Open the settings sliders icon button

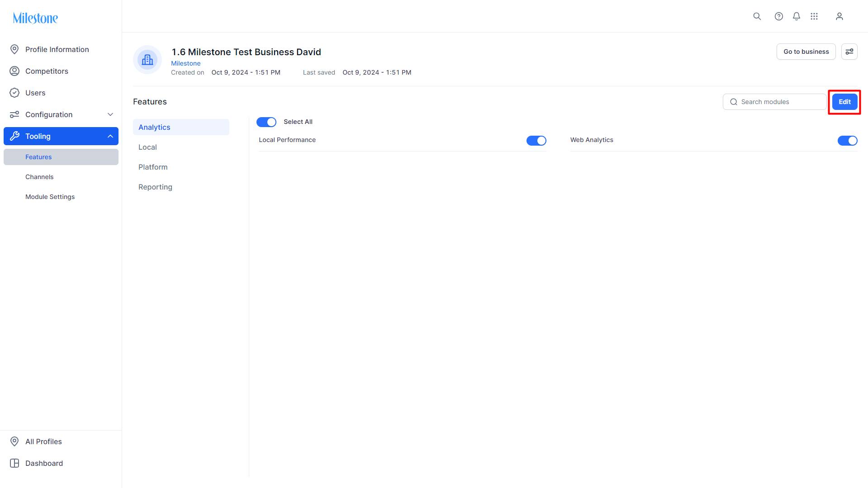[x=849, y=52]
